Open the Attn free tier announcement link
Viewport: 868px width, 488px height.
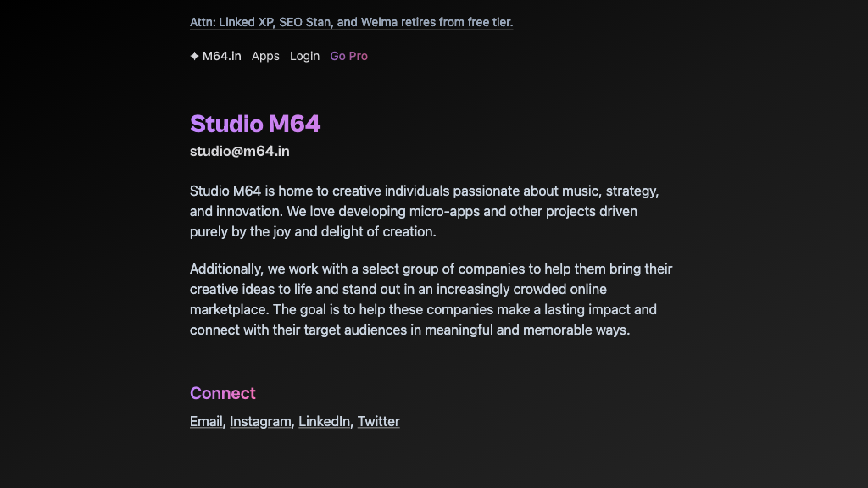pyautogui.click(x=351, y=22)
